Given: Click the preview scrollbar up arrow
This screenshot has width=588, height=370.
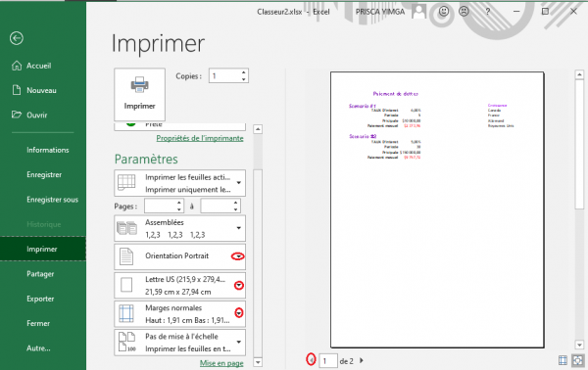Looking at the screenshot, I should tap(579, 74).
